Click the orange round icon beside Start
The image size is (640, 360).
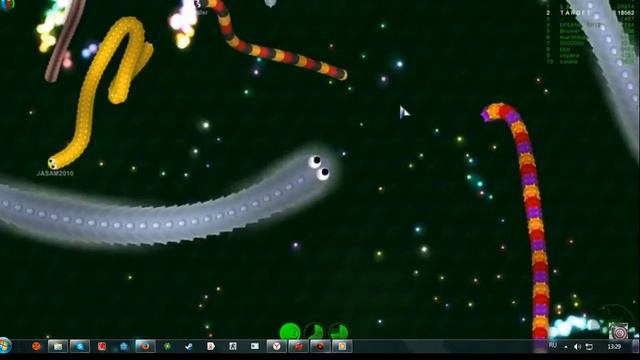click(36, 346)
